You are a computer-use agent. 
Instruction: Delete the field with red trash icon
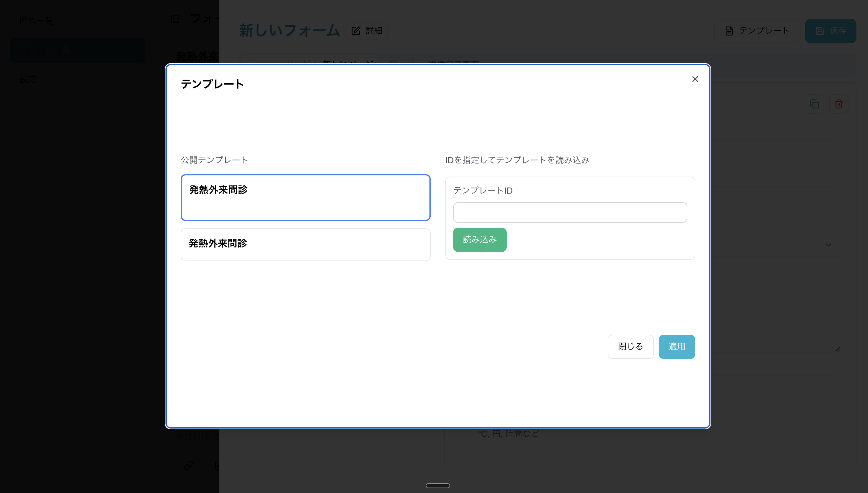[838, 104]
